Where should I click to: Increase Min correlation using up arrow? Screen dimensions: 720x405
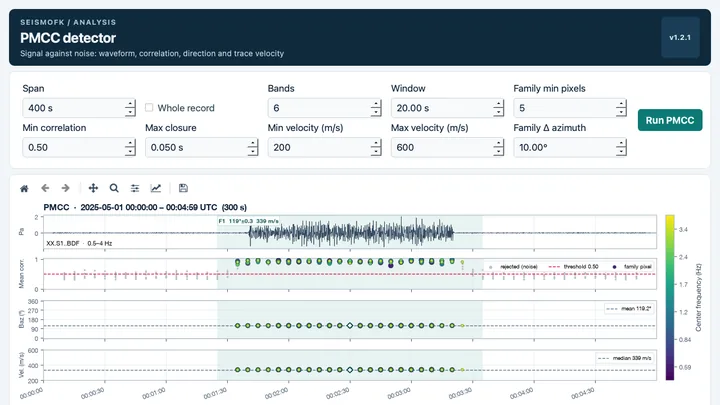(x=130, y=143)
